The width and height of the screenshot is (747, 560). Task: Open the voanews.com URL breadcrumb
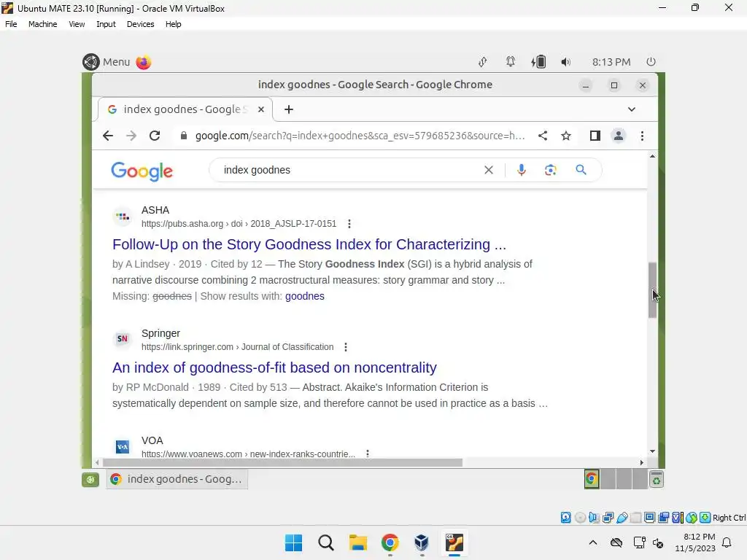point(248,454)
